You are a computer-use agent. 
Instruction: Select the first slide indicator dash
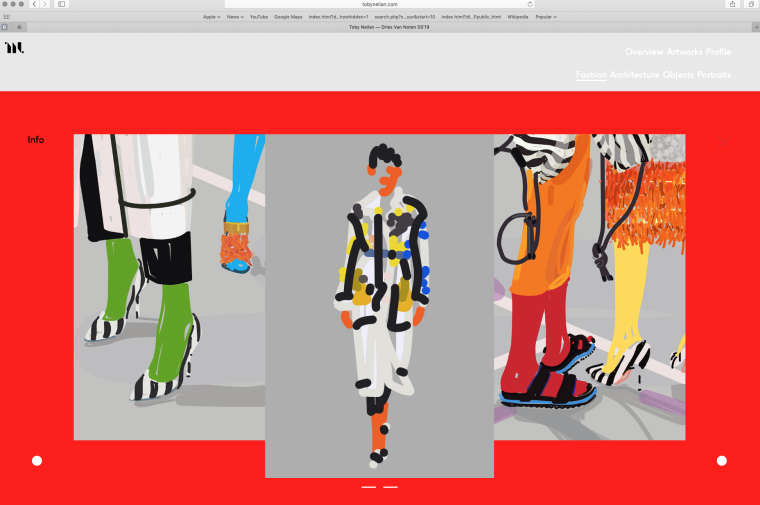pyautogui.click(x=369, y=487)
